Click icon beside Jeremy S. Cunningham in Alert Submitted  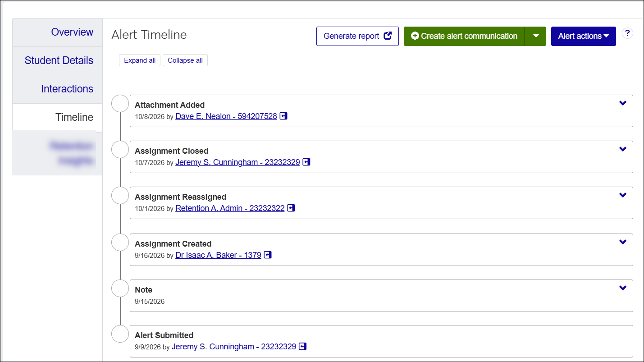[x=303, y=347]
